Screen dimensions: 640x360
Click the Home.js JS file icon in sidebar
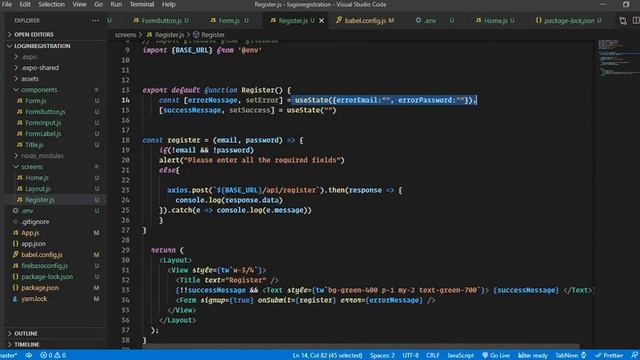[x=20, y=178]
